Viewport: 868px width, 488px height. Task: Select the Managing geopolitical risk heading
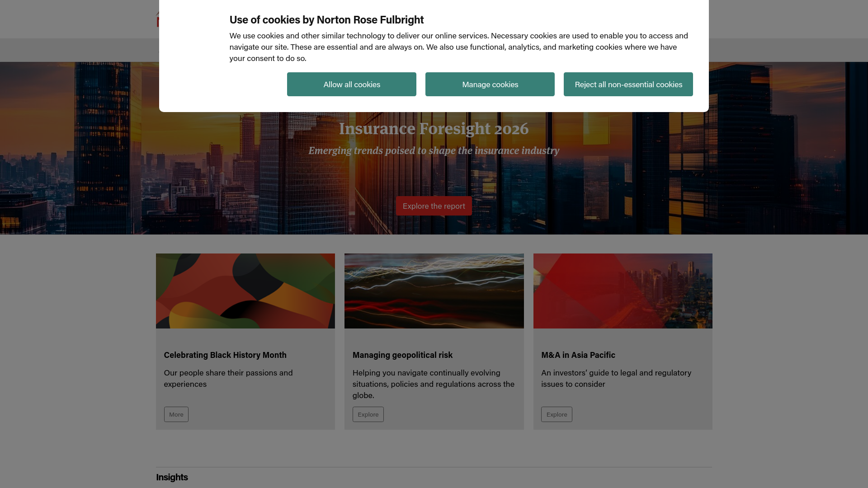[402, 355]
